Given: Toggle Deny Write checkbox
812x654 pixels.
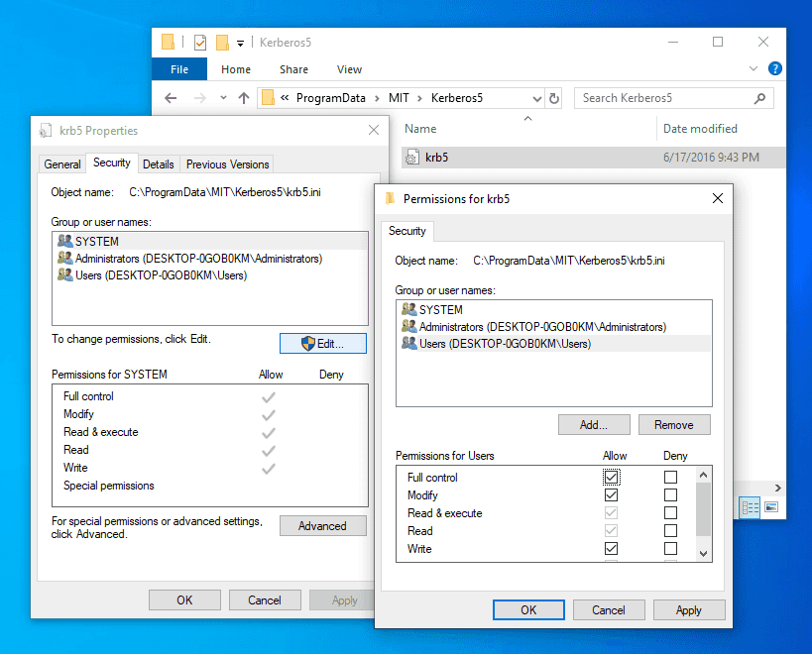Looking at the screenshot, I should (x=670, y=548).
